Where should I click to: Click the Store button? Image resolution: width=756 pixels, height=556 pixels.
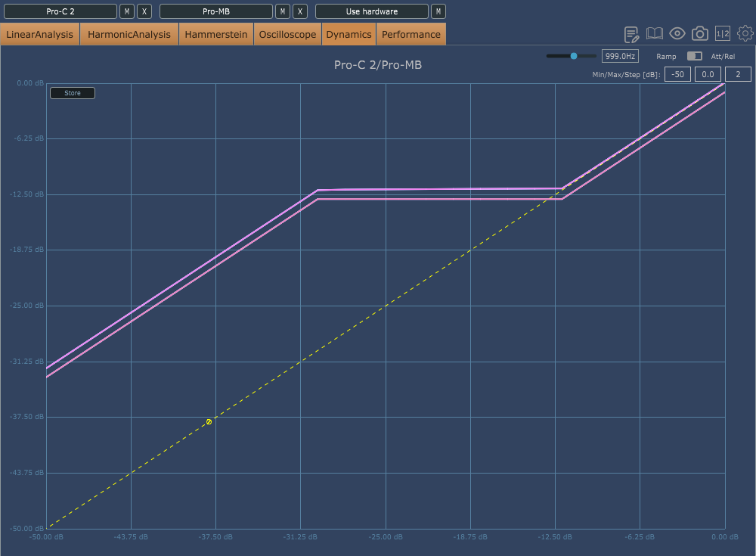point(73,92)
